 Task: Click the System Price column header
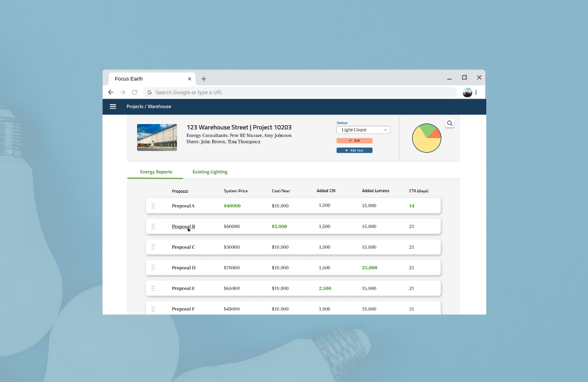tap(236, 191)
